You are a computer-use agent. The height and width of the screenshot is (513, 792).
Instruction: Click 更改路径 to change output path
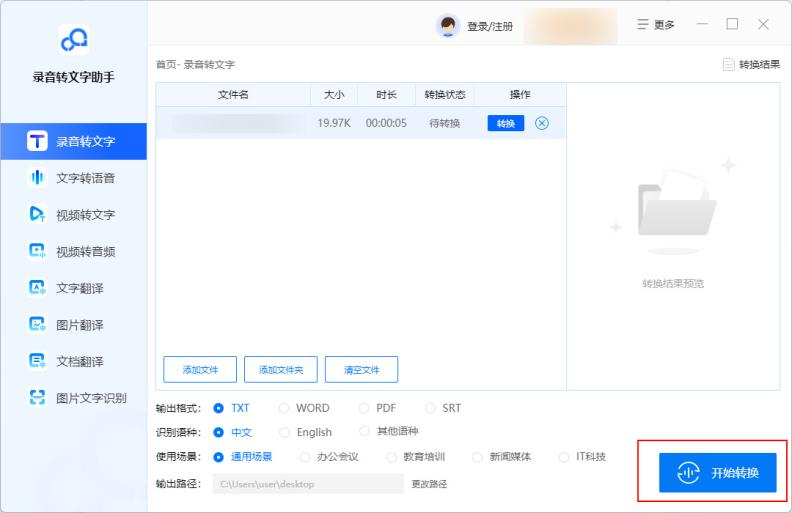coord(429,484)
